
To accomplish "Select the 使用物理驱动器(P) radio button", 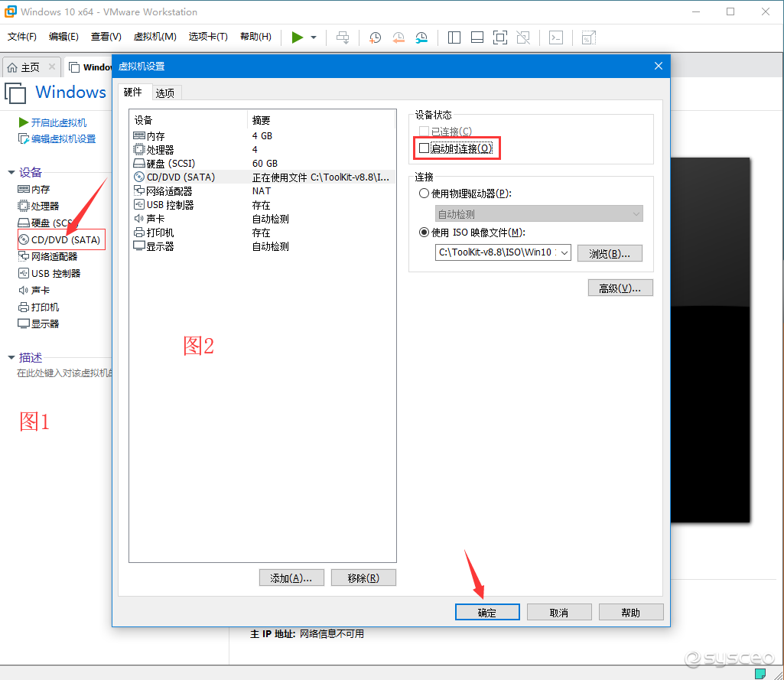I will click(x=424, y=193).
